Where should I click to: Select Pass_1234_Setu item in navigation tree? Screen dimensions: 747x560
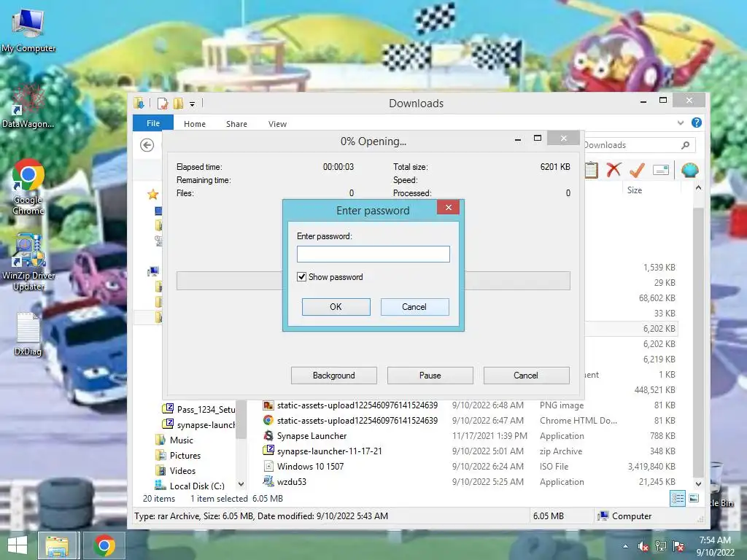tap(199, 409)
